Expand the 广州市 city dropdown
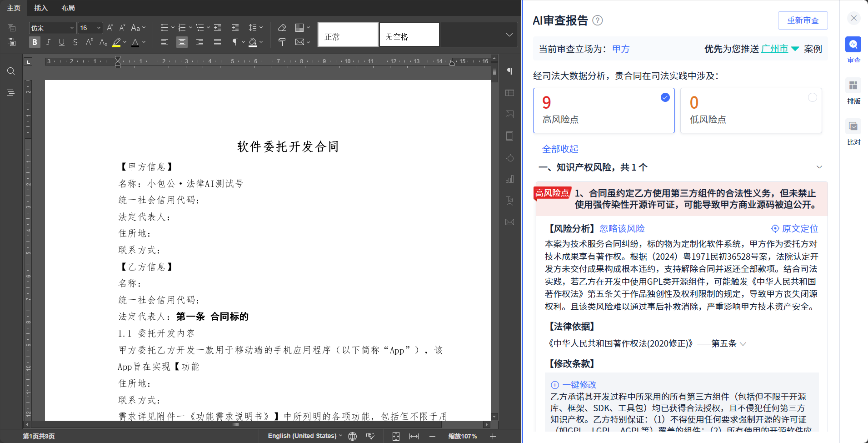 [x=795, y=49]
